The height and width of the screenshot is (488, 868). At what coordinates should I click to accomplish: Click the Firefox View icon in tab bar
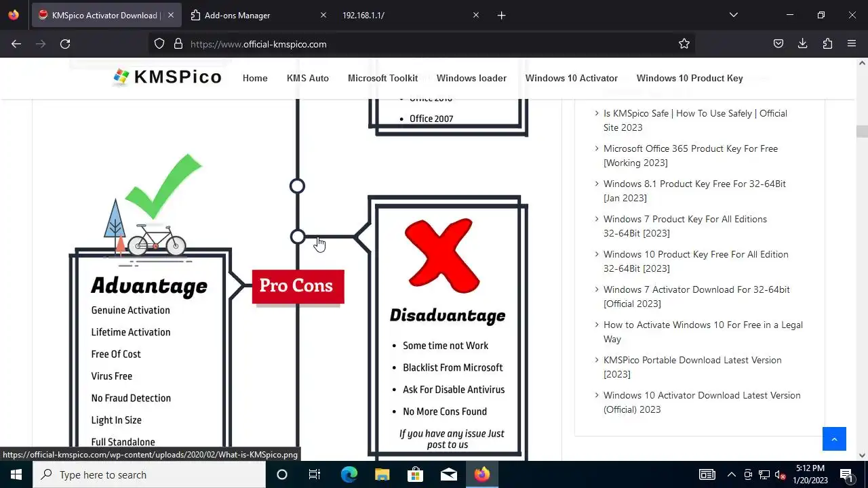pos(14,15)
